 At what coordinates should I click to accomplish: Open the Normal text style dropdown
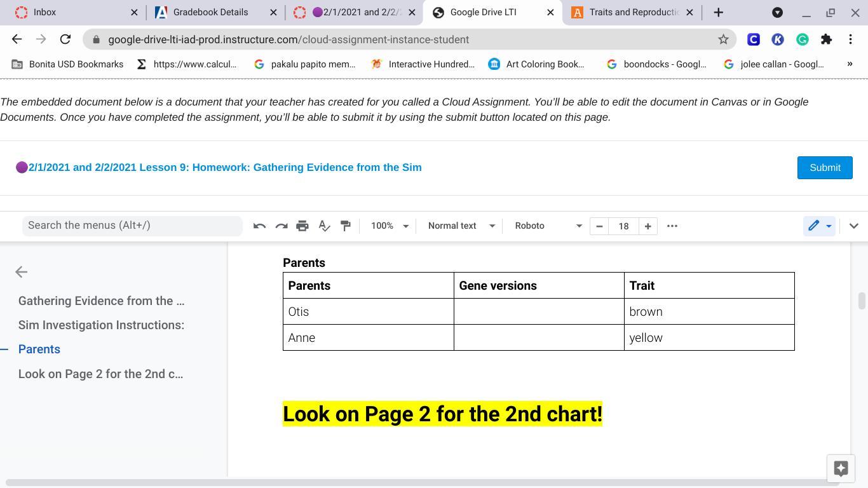tap(461, 226)
